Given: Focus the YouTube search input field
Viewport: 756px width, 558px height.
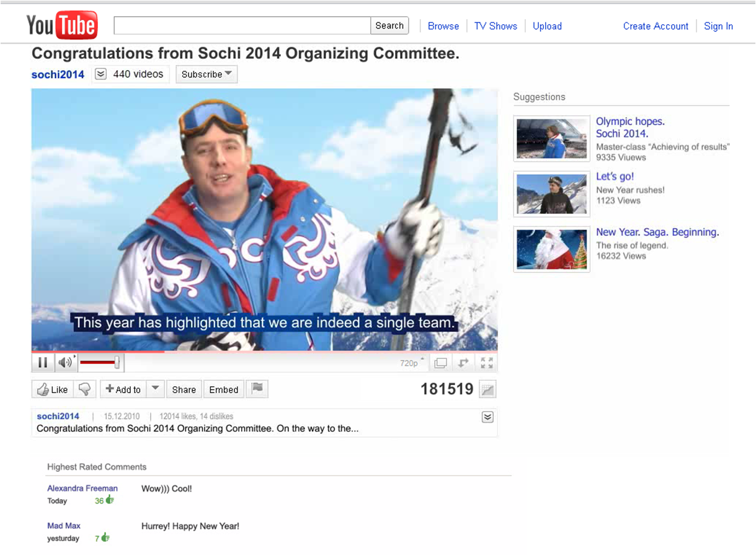Looking at the screenshot, I should click(x=242, y=25).
